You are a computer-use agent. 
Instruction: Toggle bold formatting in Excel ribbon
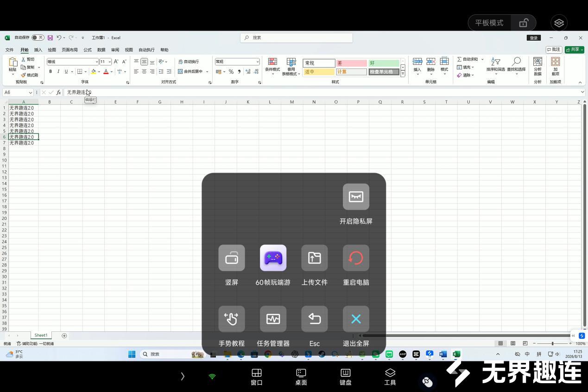[x=51, y=72]
